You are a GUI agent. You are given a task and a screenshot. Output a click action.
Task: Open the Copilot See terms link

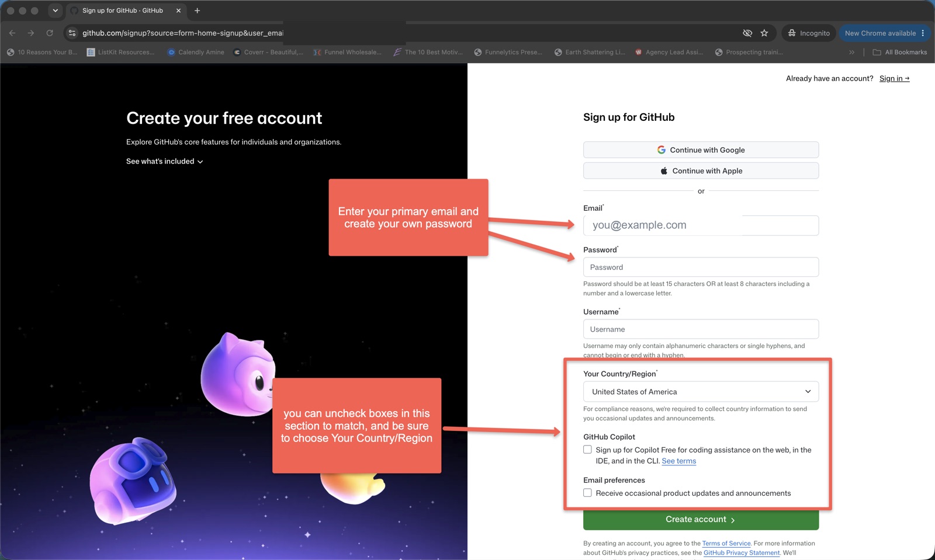[x=679, y=461]
